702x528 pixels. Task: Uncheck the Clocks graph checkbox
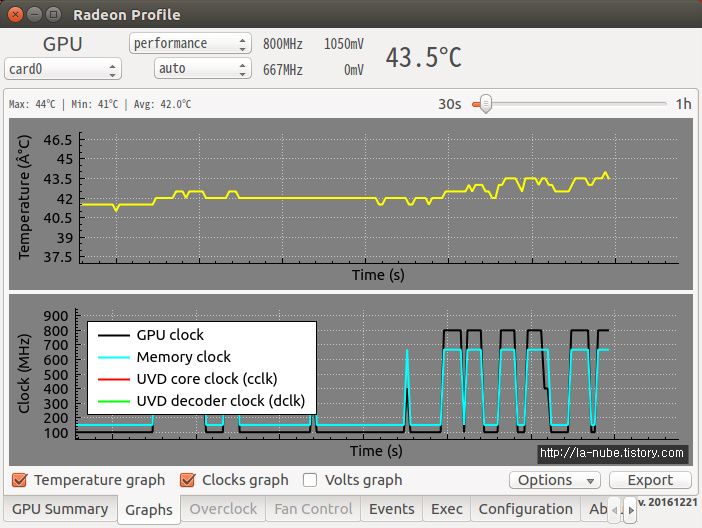pyautogui.click(x=187, y=480)
